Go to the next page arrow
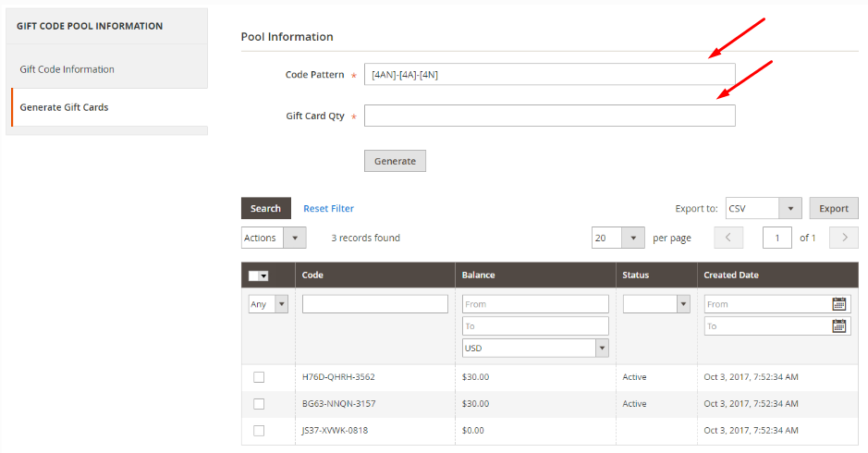The height and width of the screenshot is (453, 868). [844, 238]
